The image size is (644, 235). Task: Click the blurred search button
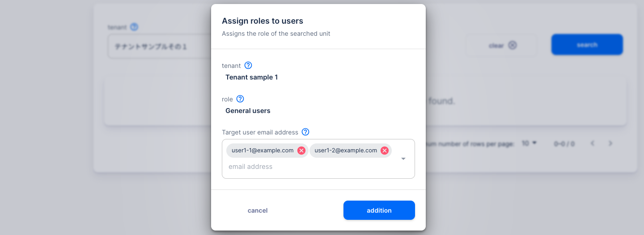click(x=587, y=45)
